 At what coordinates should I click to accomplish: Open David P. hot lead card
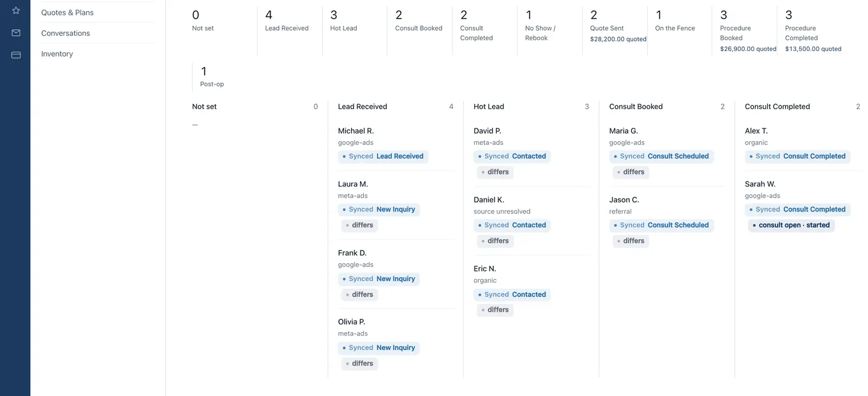click(532, 151)
